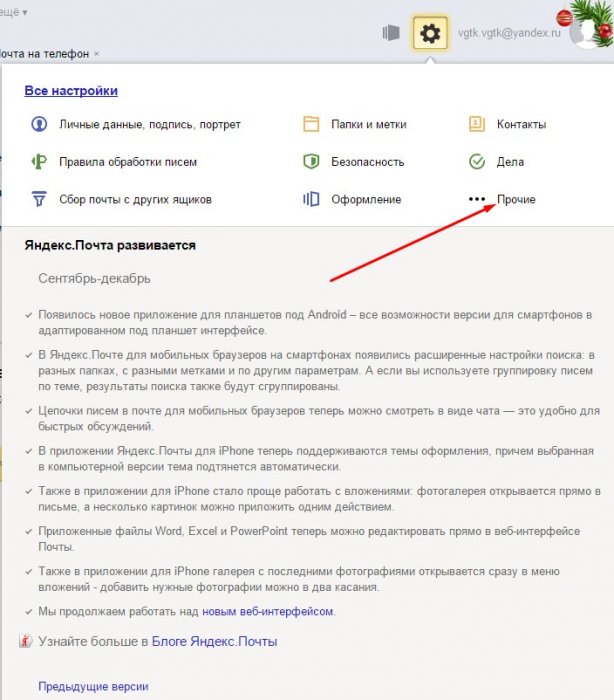Open the account menu vgtk.vgtk@yandex.ru
Viewport: 614px width, 700px height.
509,33
